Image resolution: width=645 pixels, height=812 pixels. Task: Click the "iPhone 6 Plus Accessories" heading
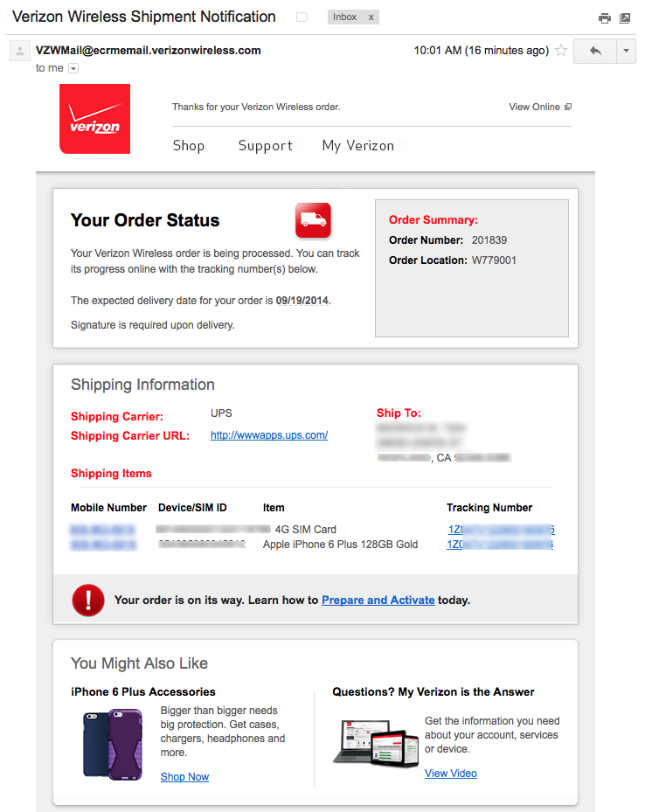[x=143, y=692]
